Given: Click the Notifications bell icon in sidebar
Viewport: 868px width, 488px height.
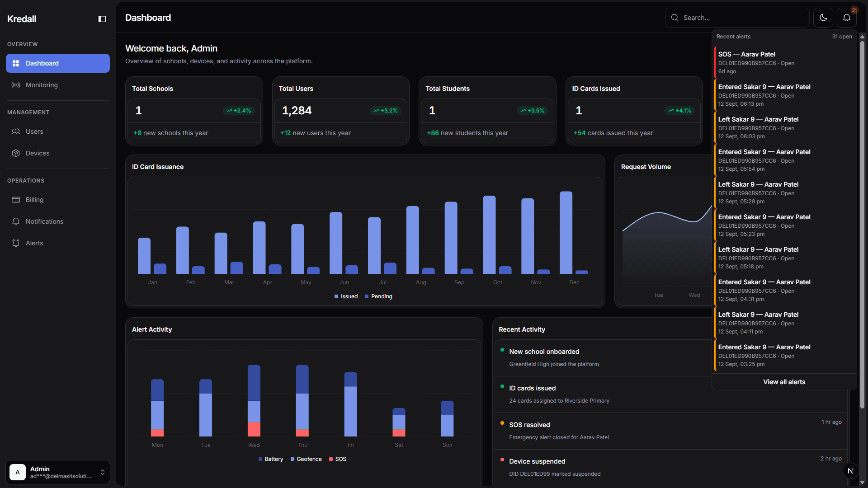Looking at the screenshot, I should point(16,221).
